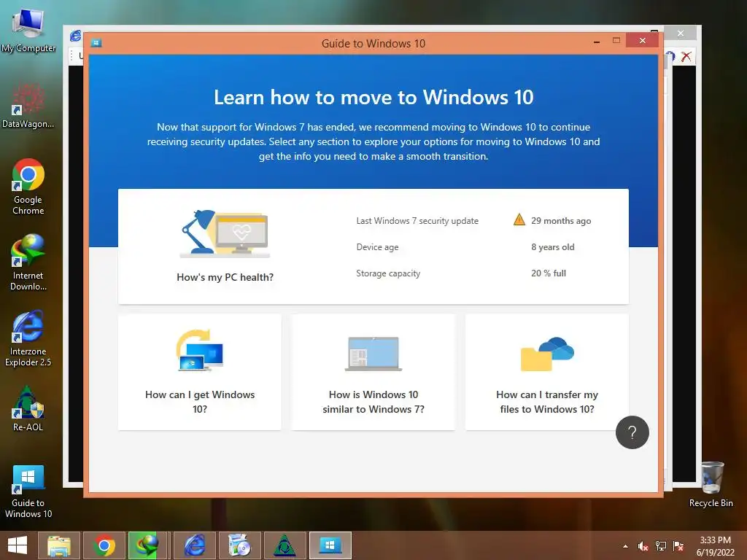747x560 pixels.
Task: Click the laptop illustration on the similarity card
Action: click(x=373, y=354)
